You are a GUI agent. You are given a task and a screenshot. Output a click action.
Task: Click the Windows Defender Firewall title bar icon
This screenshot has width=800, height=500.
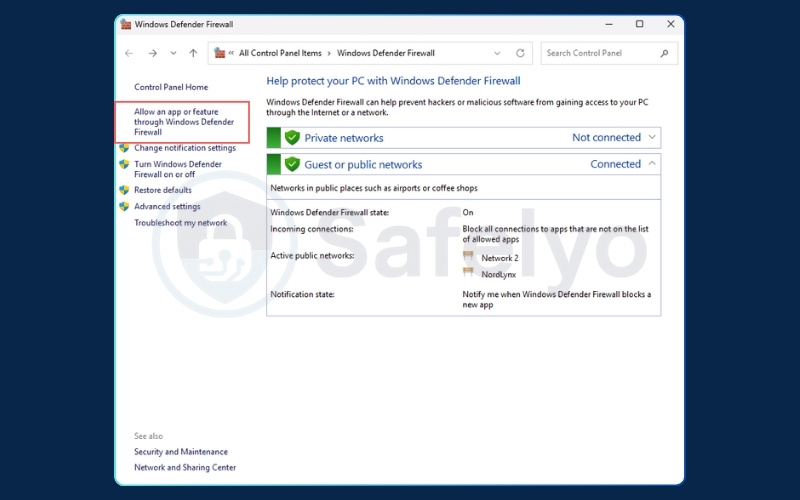tap(126, 24)
